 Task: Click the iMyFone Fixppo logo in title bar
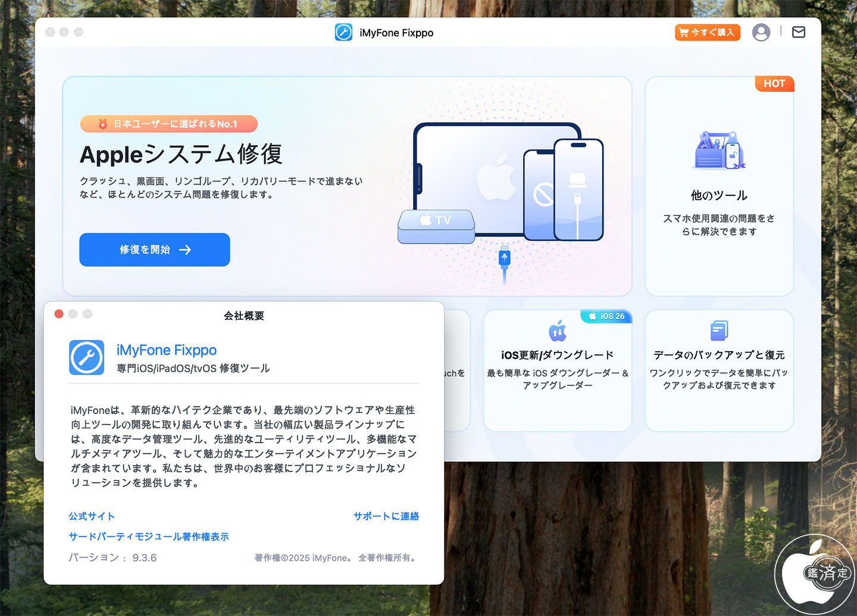click(x=343, y=32)
